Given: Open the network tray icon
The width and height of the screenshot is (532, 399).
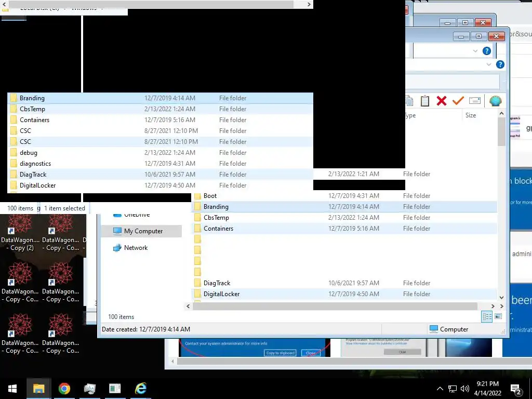Looking at the screenshot, I should [453, 389].
